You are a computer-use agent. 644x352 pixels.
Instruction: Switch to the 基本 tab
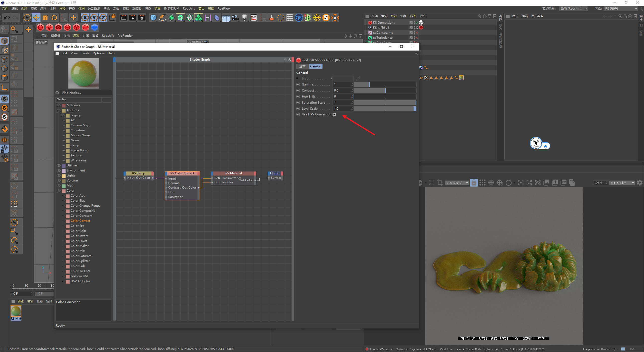tap(302, 66)
